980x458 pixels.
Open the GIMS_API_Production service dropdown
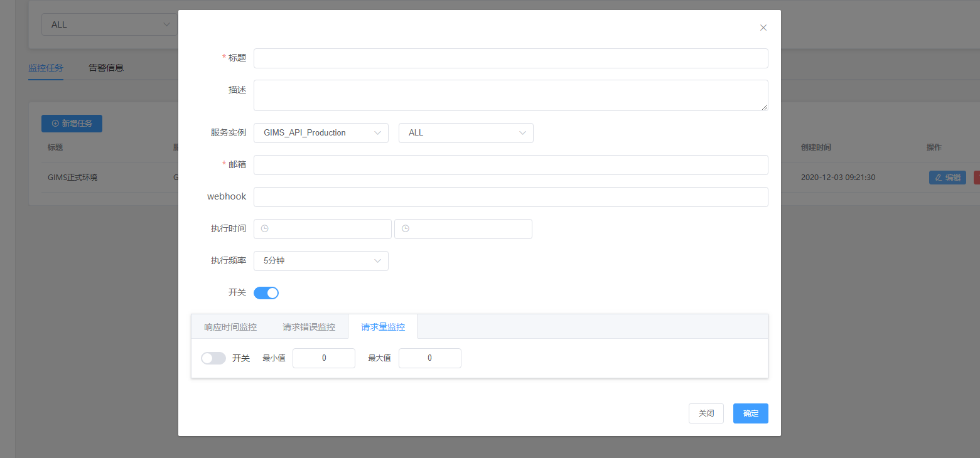point(321,133)
